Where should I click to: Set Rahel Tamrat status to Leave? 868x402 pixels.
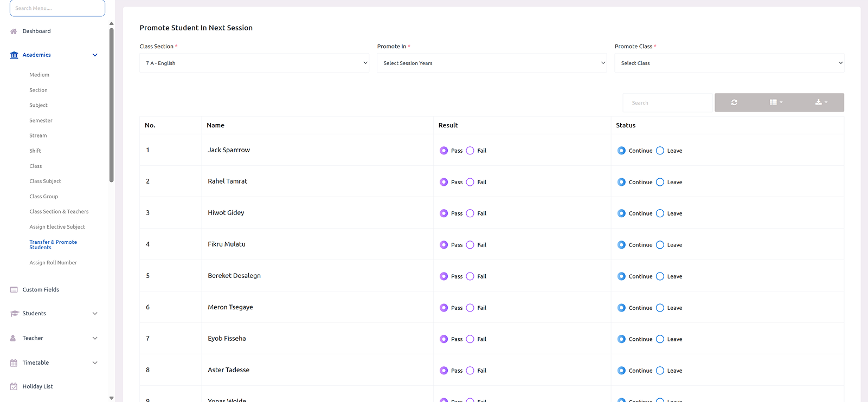[x=660, y=182]
